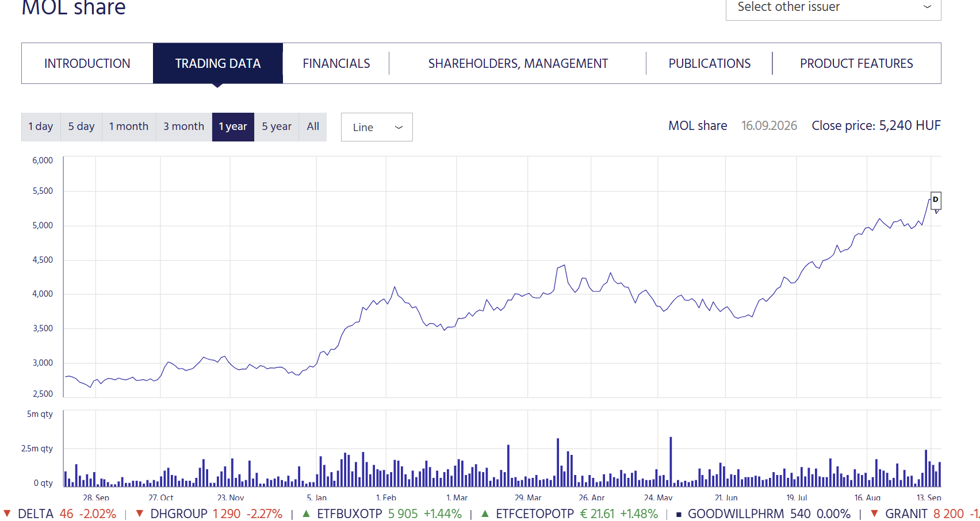Screen dimensions: 980x521
Task: Click the DHGROUP change value -2.27%
Action: [x=265, y=514]
